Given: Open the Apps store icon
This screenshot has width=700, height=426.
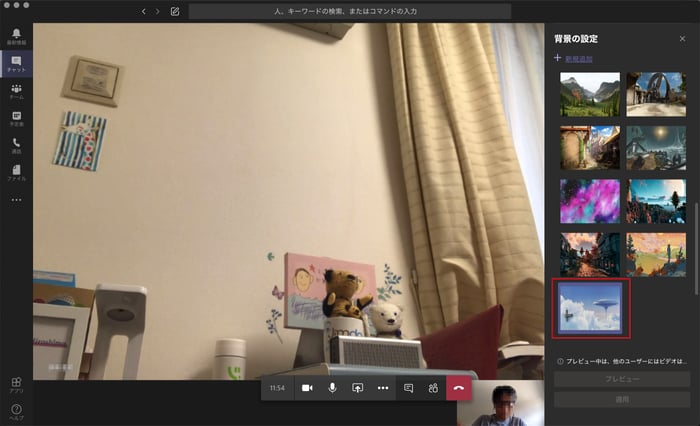Looking at the screenshot, I should (16, 384).
